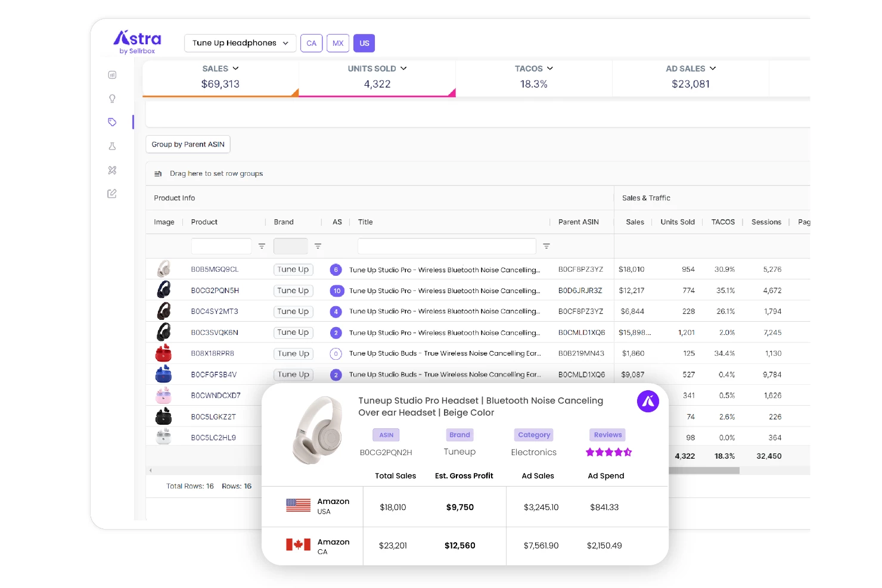Viewport: 882px width, 588px height.
Task: Click the left scroll arrow under table
Action: click(x=151, y=471)
